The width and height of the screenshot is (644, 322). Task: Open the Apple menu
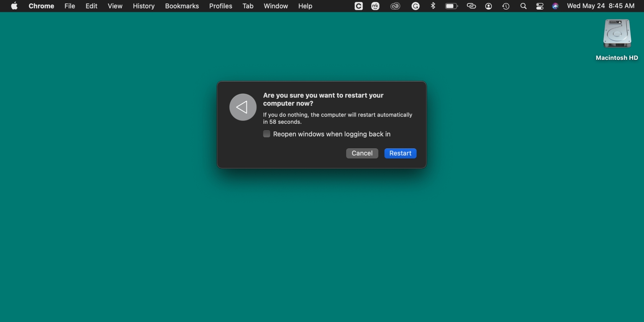coord(14,6)
